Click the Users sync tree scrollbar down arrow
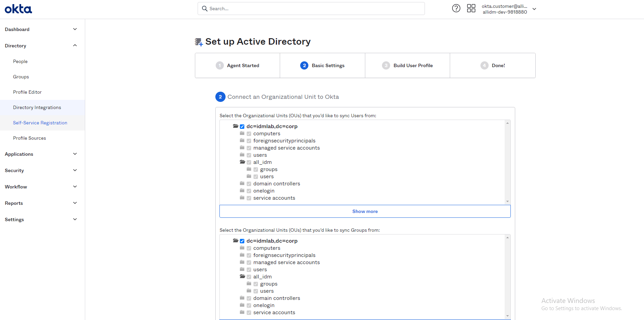The image size is (644, 320). pos(508,201)
